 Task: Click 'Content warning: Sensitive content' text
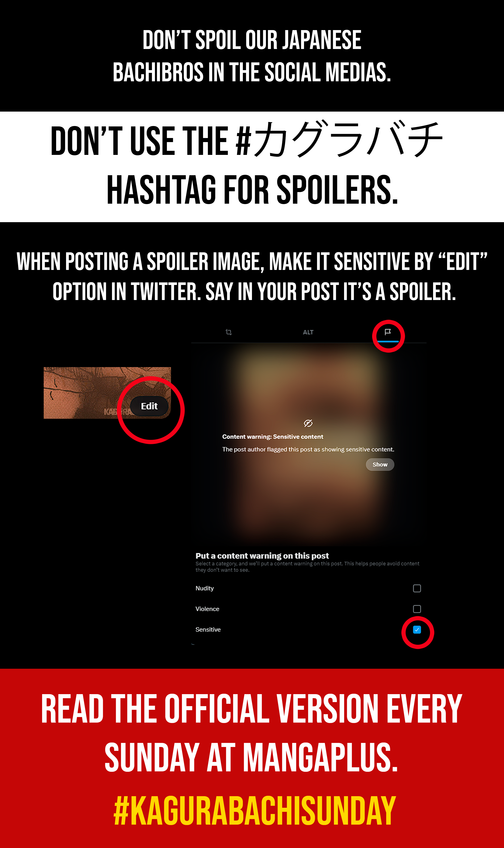272,437
